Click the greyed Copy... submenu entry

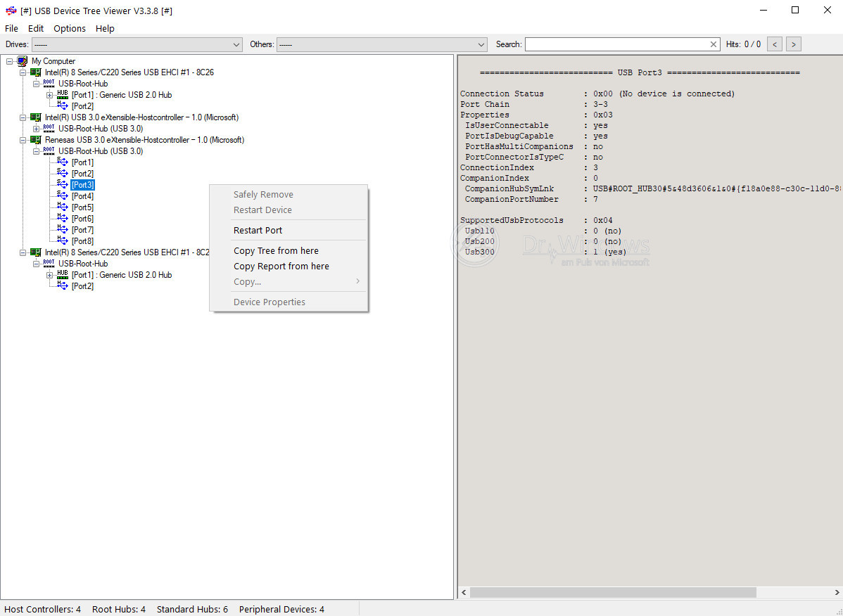pos(289,281)
